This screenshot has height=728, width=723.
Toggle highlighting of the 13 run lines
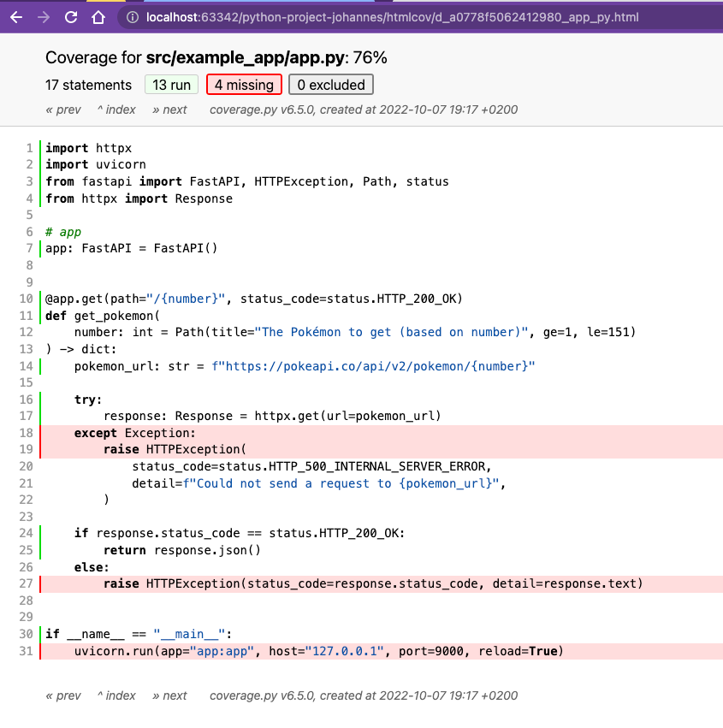[171, 84]
